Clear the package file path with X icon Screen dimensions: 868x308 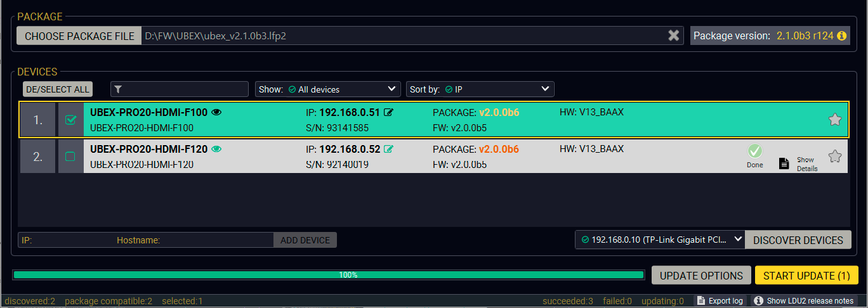[x=673, y=36]
